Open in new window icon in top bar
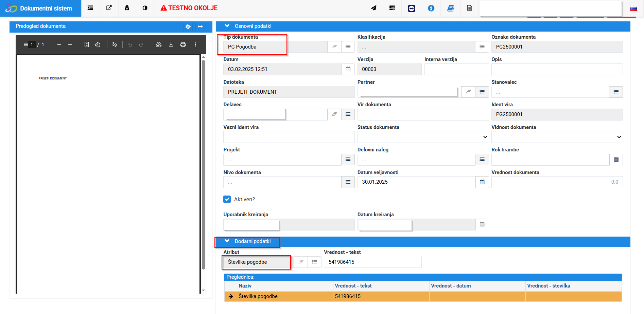This screenshot has width=644, height=314. pyautogui.click(x=109, y=8)
